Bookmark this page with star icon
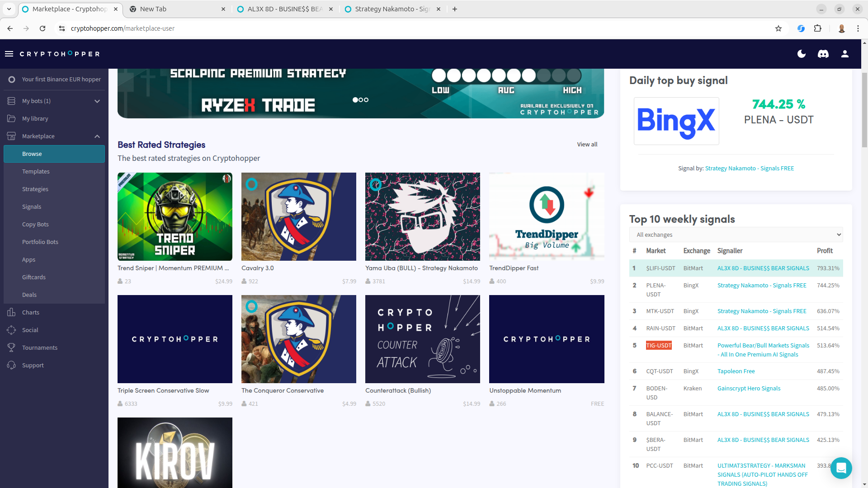868x488 pixels. point(778,28)
